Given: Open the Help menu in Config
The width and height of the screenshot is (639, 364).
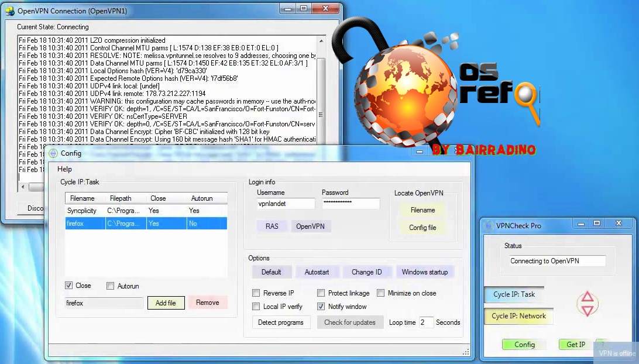Looking at the screenshot, I should click(64, 169).
